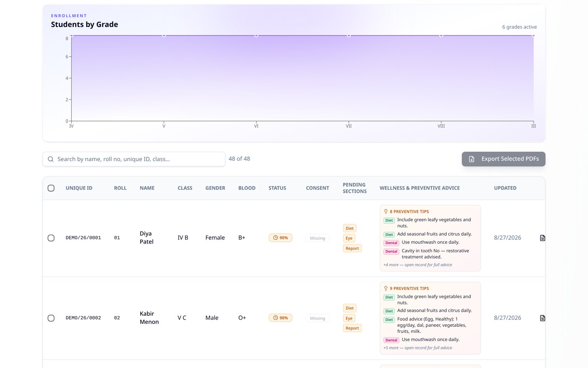Open '+4 more — open record for full advice'

coord(417,265)
